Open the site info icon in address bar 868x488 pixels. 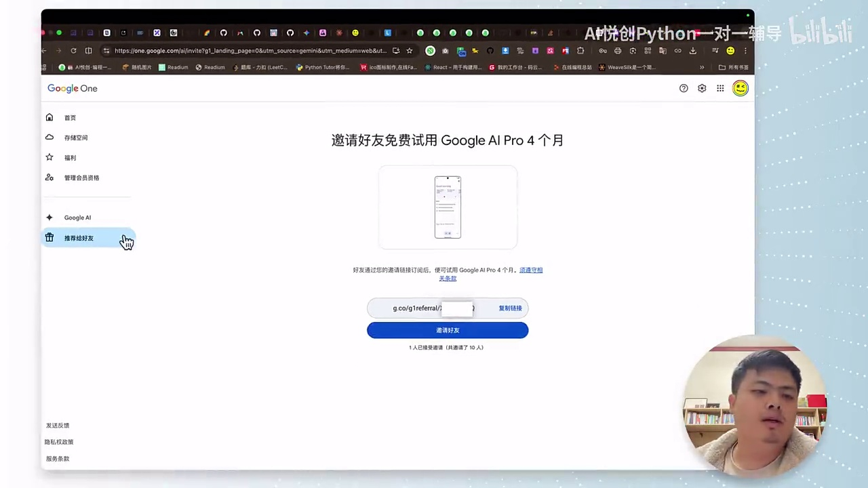pyautogui.click(x=106, y=50)
